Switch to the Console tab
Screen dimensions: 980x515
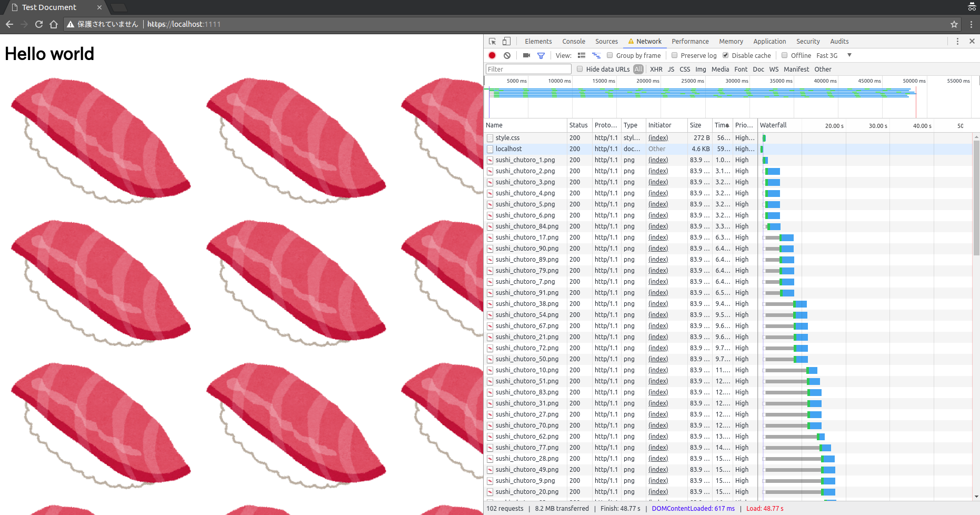pos(573,41)
